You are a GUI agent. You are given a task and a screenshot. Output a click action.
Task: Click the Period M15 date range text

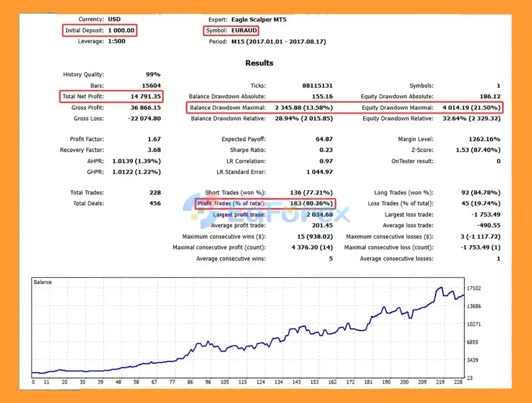pyautogui.click(x=278, y=42)
